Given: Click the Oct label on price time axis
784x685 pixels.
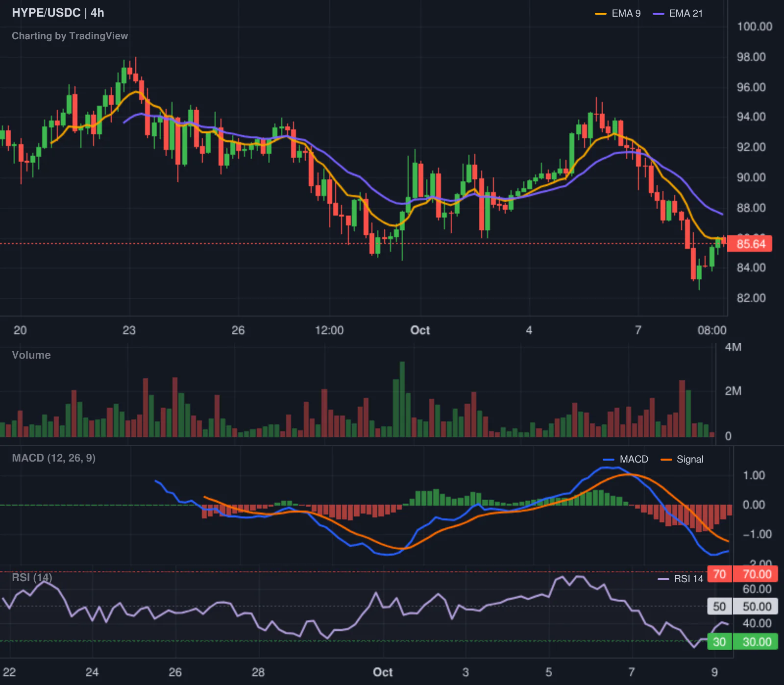Looking at the screenshot, I should click(420, 330).
